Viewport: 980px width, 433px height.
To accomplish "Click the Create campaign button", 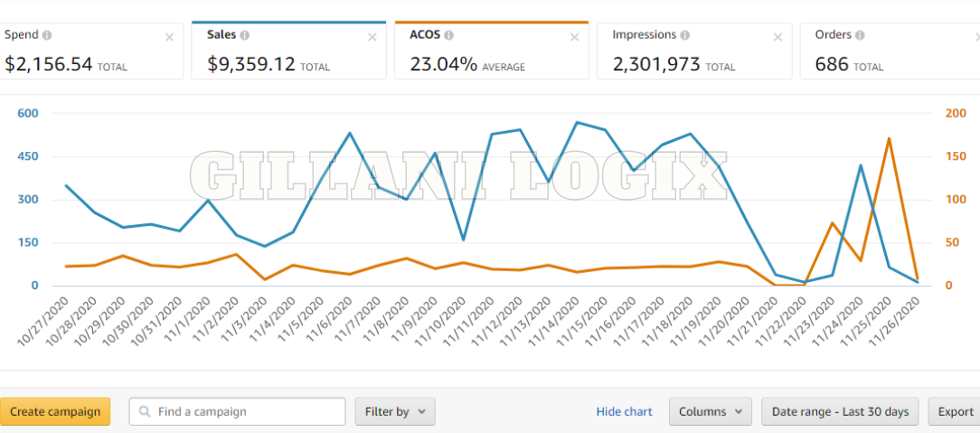I will pyautogui.click(x=55, y=411).
